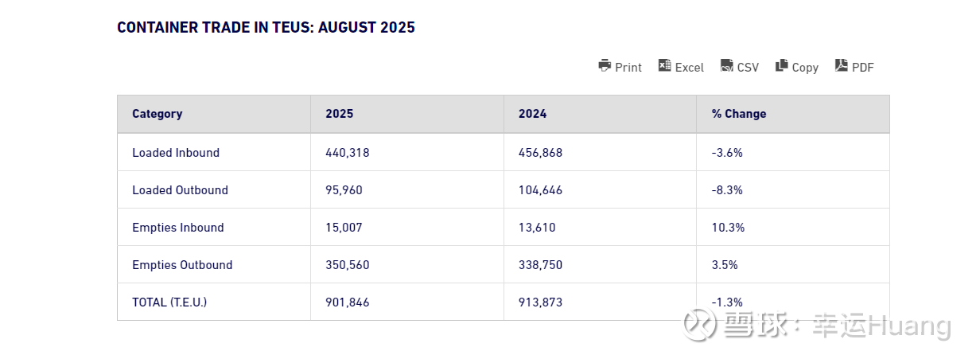980x355 pixels.
Task: Click the Print printer icon
Action: [x=605, y=66]
